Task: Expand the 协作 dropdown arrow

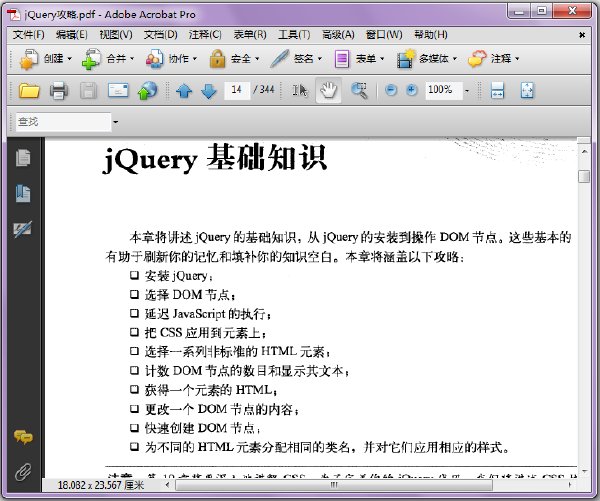Action: point(195,59)
